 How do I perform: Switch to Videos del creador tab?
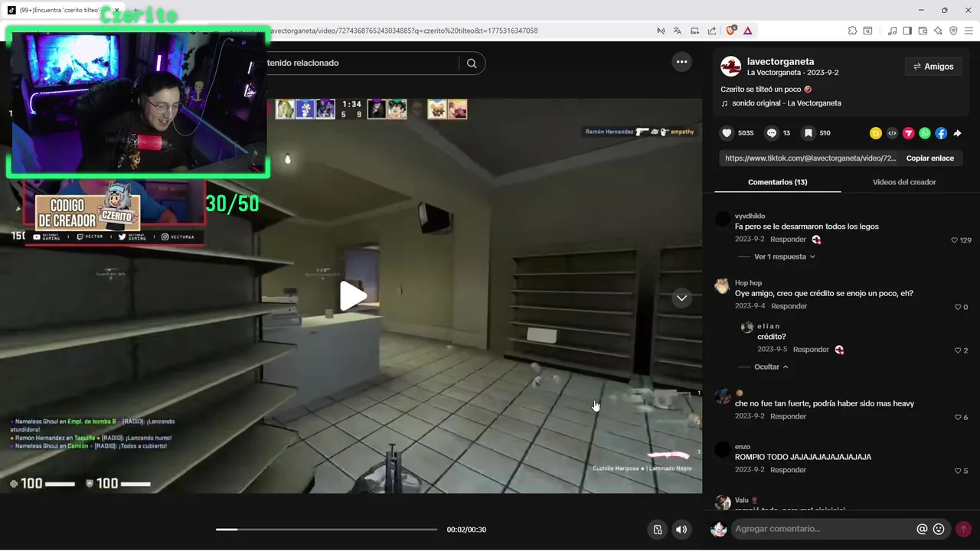904,182
